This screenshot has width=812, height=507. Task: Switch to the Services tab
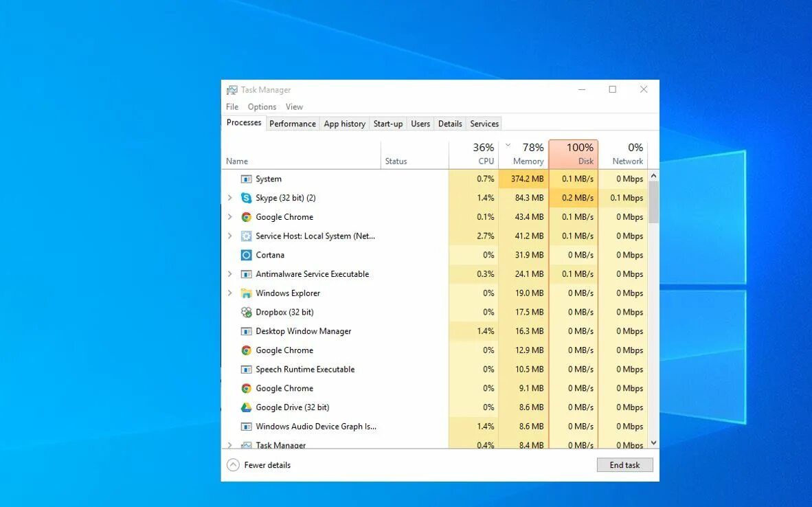484,124
